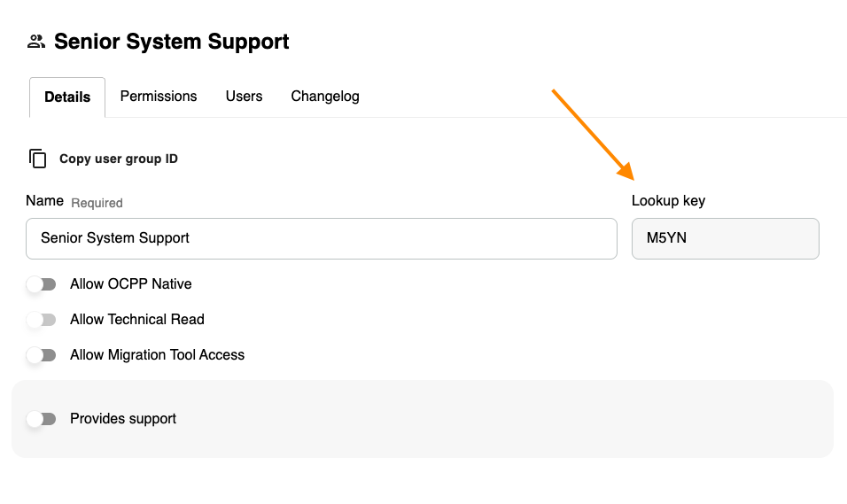
Task: Click the user group icon by the title
Action: 36,41
